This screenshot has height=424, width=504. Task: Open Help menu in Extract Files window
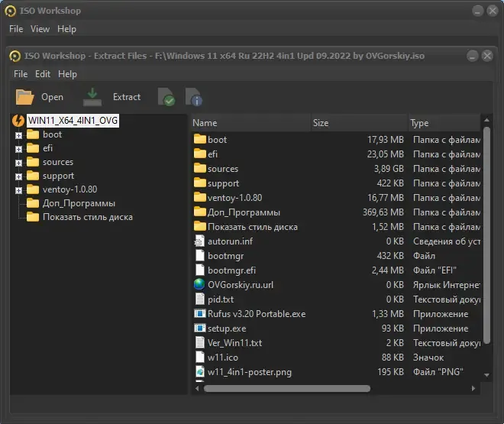coord(67,74)
